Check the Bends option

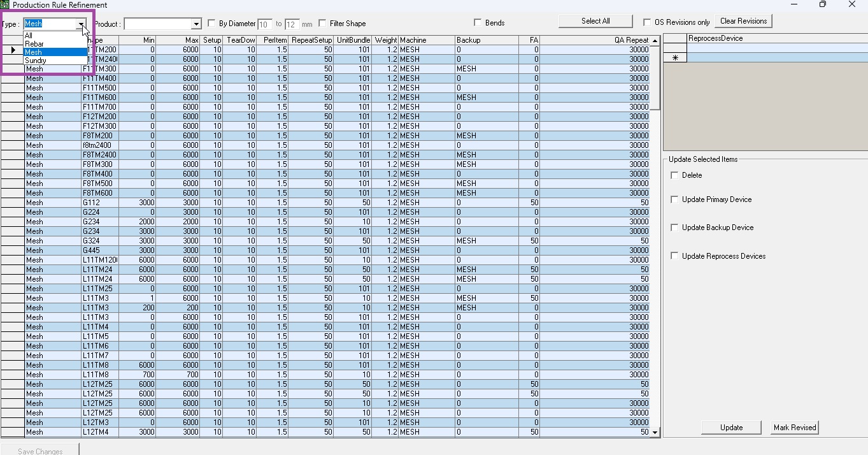point(478,23)
